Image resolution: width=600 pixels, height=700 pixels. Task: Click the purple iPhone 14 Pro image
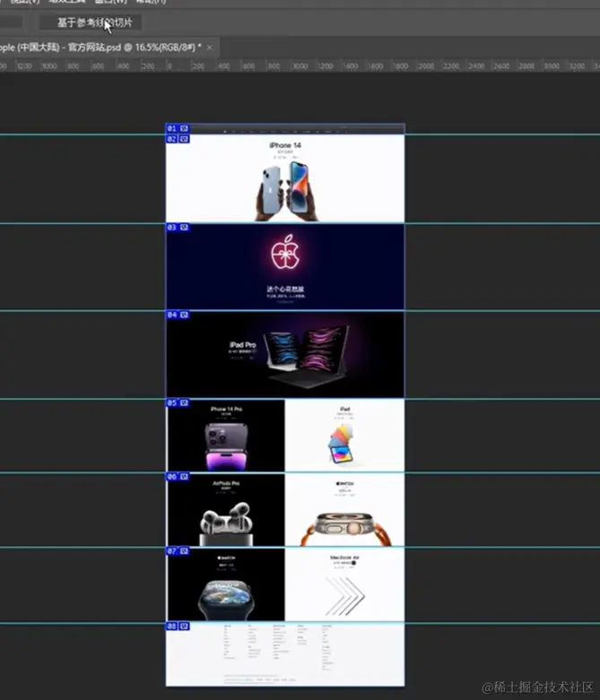coord(226,446)
